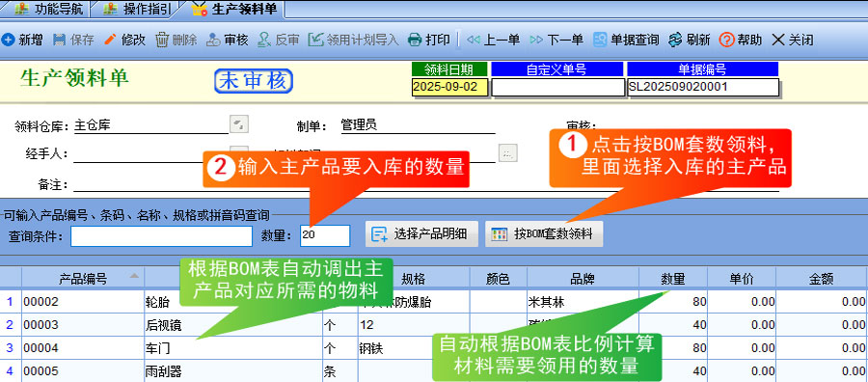Go to previous record with 上一单
868x382 pixels.
493,40
